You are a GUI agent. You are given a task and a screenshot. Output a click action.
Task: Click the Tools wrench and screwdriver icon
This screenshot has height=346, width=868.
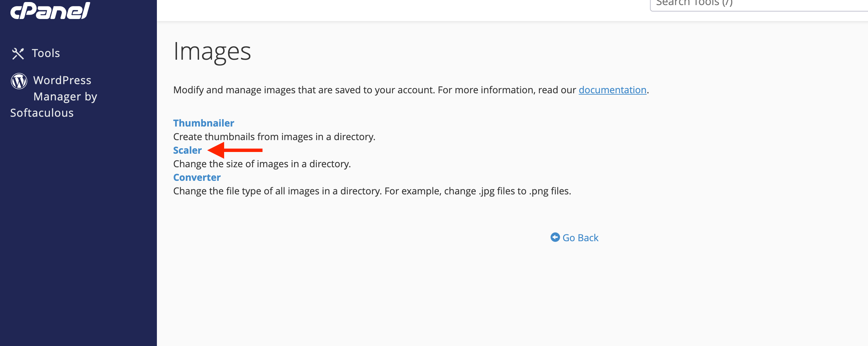[18, 54]
